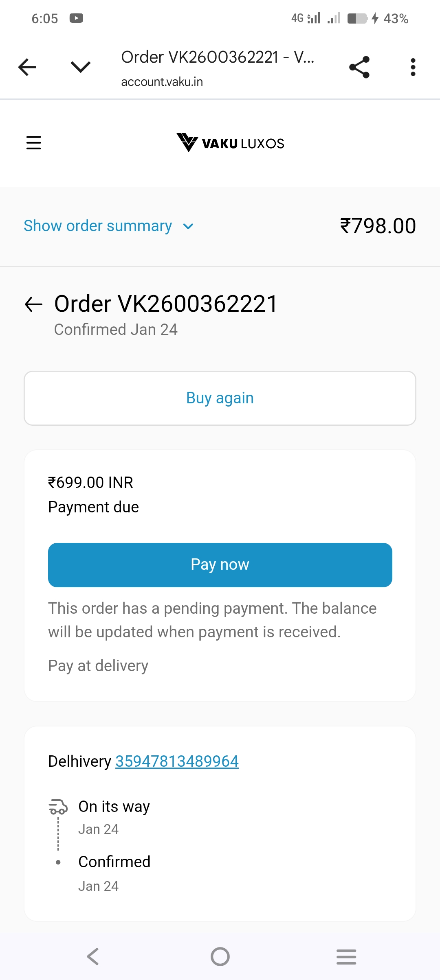This screenshot has height=980, width=440.
Task: Tap the delivery truck icon
Action: point(58,806)
